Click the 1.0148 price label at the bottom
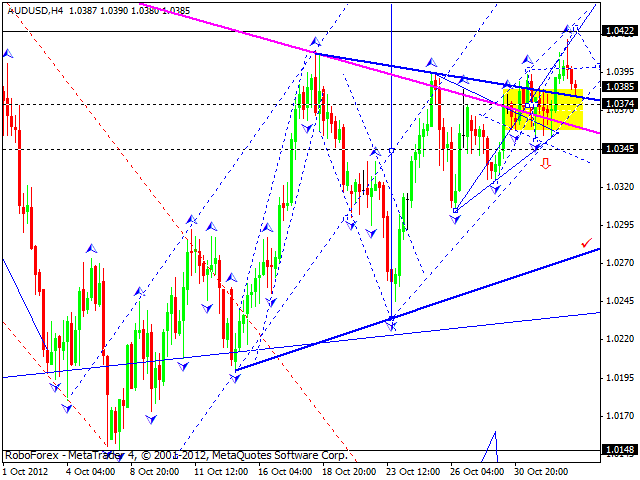The height and width of the screenshot is (480, 640). coord(620,450)
